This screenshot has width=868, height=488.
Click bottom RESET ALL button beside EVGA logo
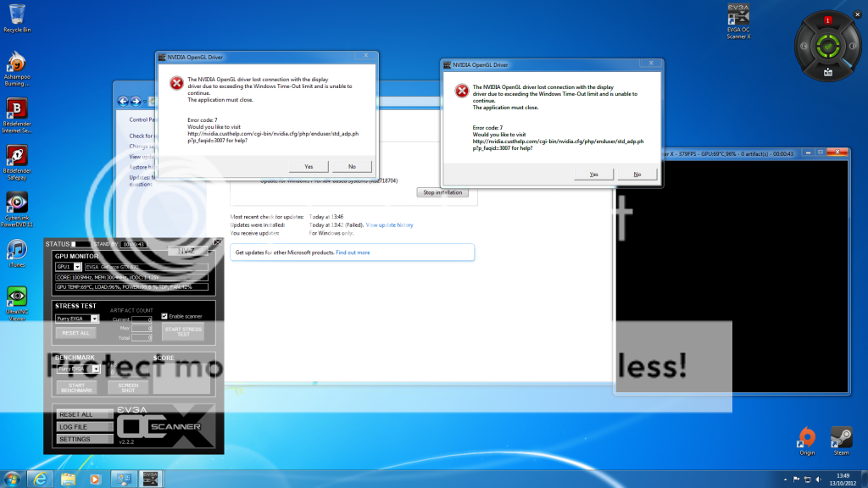pos(85,414)
